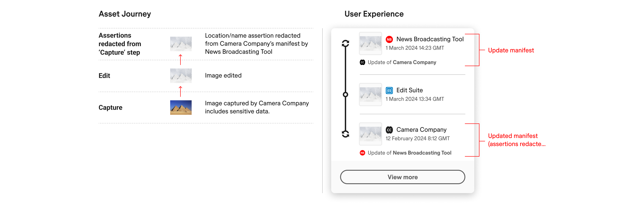Select the Edit Suite title
This screenshot has width=644, height=220.
click(x=409, y=90)
